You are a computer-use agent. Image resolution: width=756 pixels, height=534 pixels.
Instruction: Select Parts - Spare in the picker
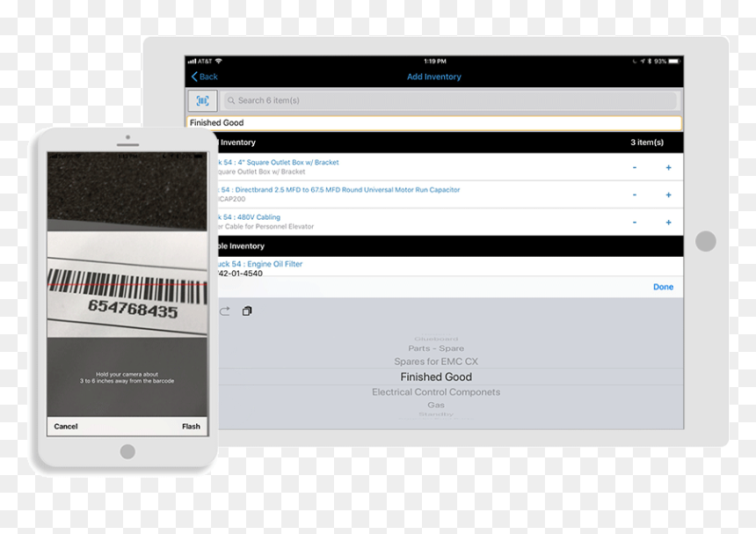tap(436, 348)
